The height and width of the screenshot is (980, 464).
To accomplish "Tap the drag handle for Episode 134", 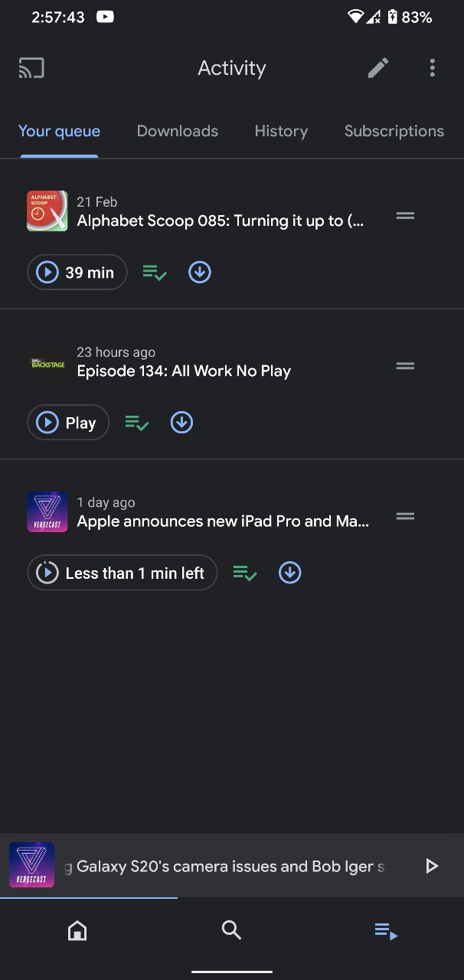I will click(x=405, y=365).
